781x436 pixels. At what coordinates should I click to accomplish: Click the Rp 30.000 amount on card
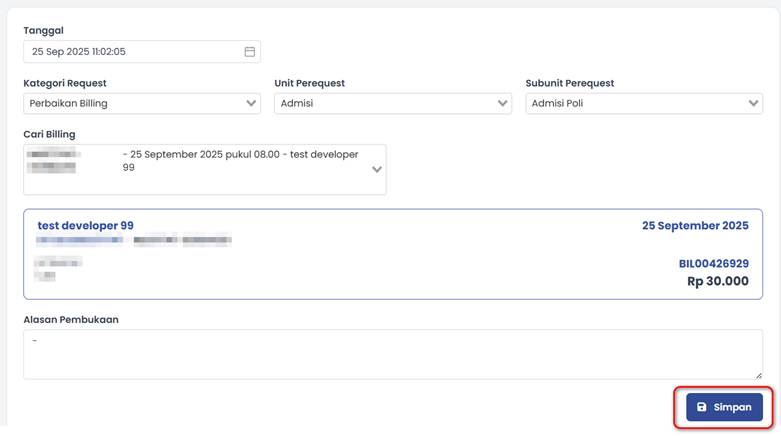tap(717, 282)
